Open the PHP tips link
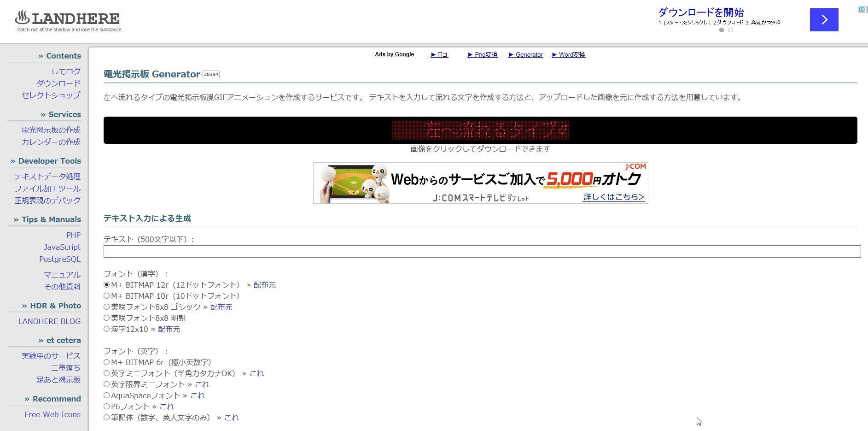This screenshot has width=868, height=431. (x=73, y=235)
